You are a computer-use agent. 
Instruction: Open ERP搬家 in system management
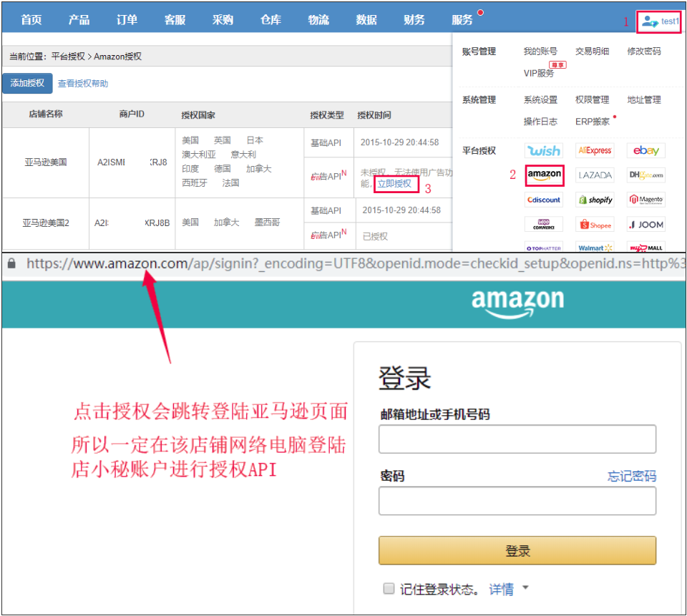[x=593, y=122]
